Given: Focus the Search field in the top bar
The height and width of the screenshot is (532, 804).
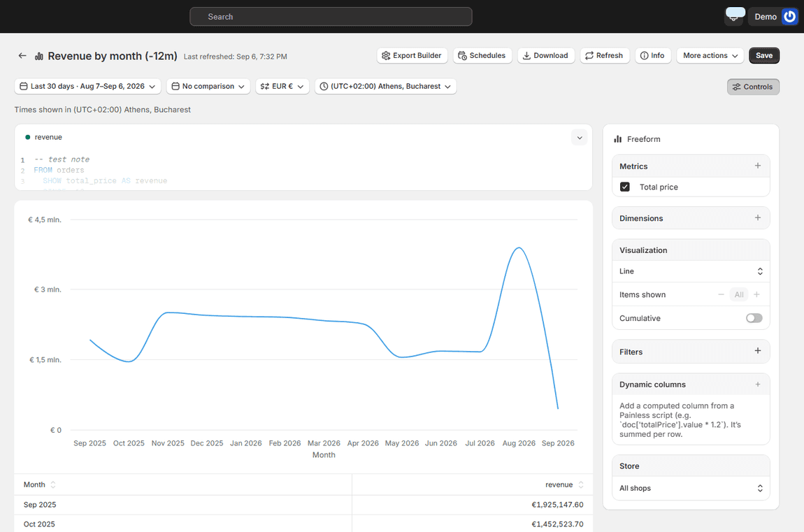Looking at the screenshot, I should click(331, 16).
